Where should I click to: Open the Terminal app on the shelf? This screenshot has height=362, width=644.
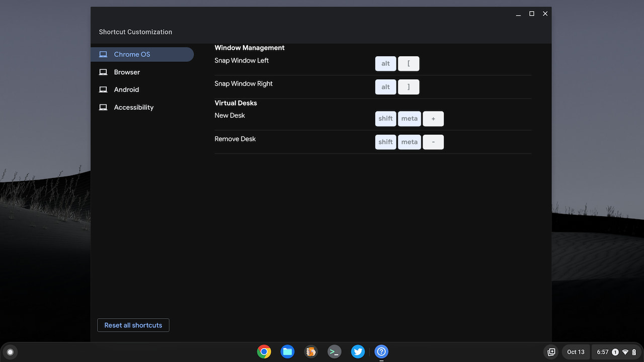coord(334,351)
